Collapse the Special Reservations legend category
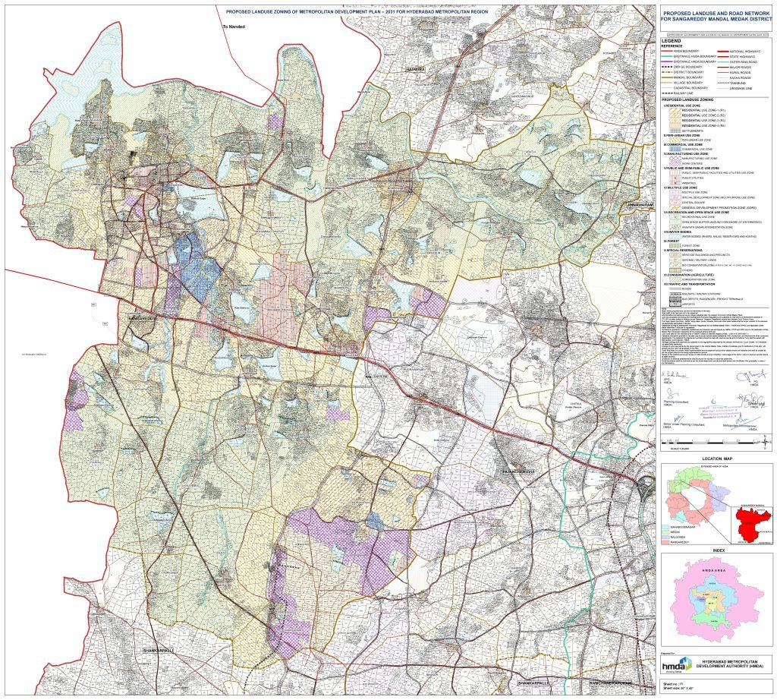Viewport: 777px width, 700px height. point(684,250)
